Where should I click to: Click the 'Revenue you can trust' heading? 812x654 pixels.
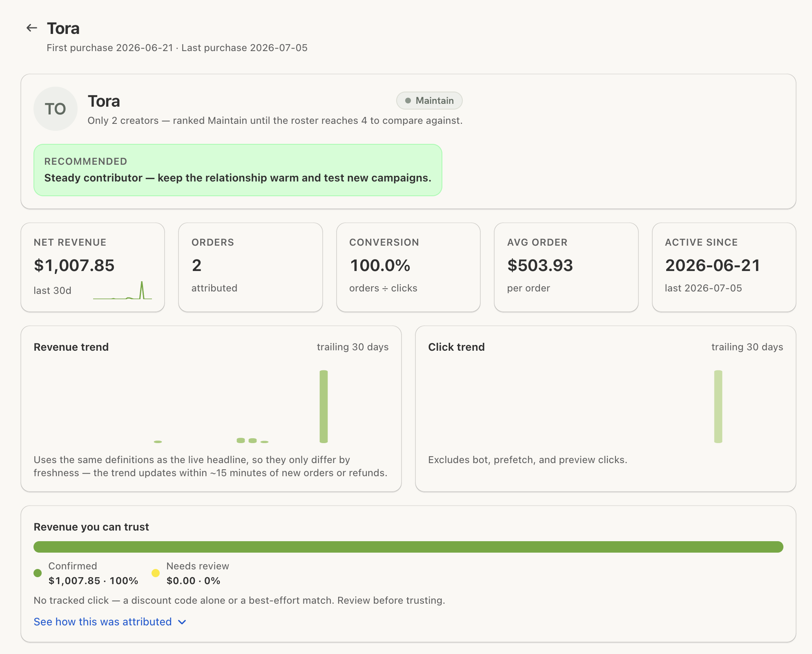pos(91,527)
